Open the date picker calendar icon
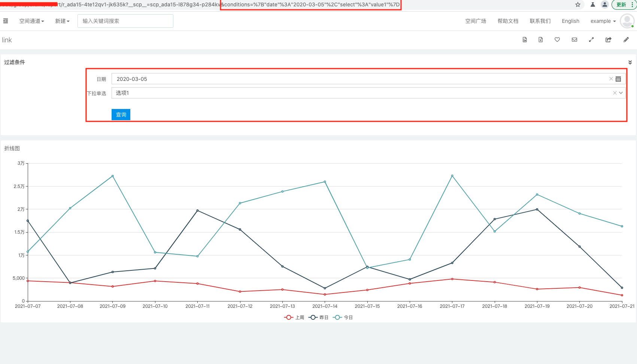The image size is (637, 364). (x=618, y=79)
